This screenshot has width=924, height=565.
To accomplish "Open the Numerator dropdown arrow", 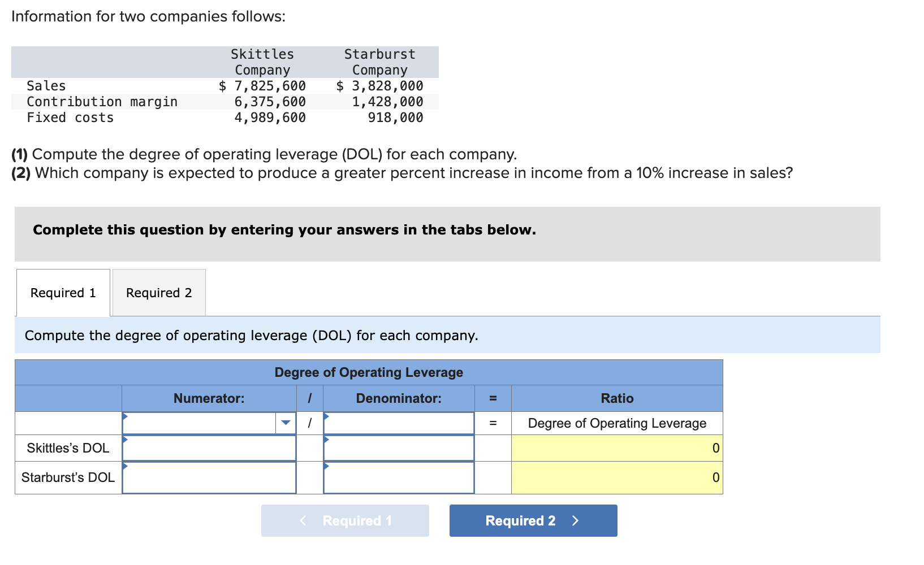I will click(x=285, y=423).
